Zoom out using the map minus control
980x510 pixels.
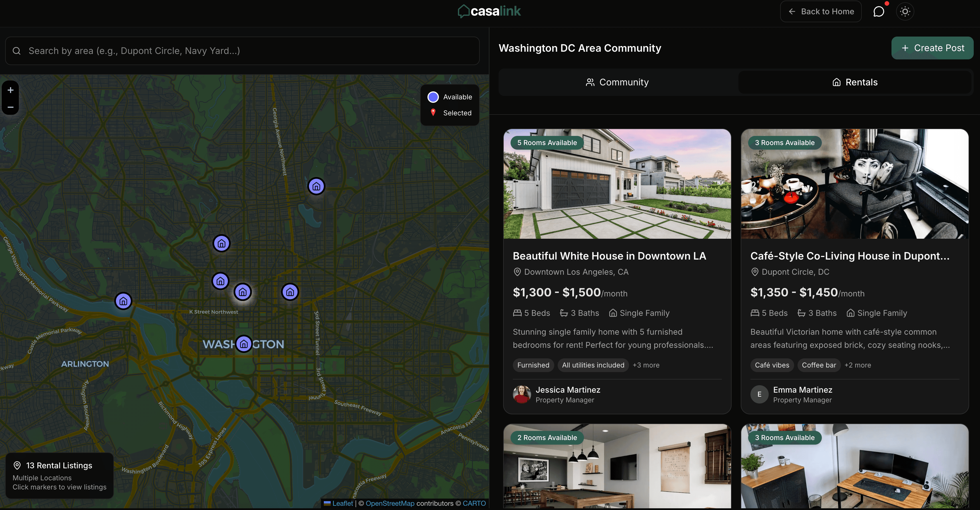click(10, 107)
